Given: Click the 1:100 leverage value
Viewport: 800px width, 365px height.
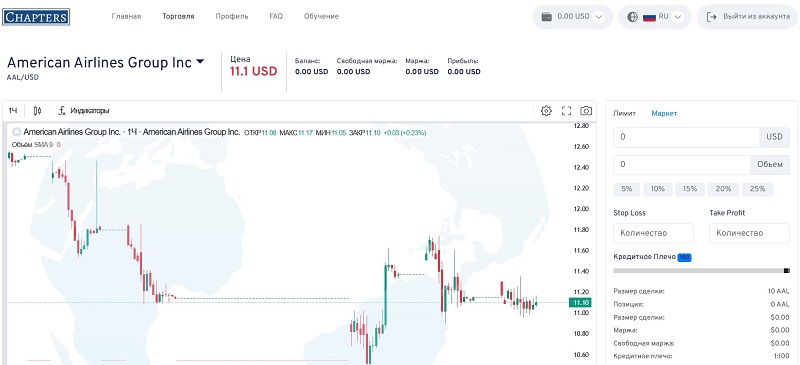Looking at the screenshot, I should (x=782, y=356).
